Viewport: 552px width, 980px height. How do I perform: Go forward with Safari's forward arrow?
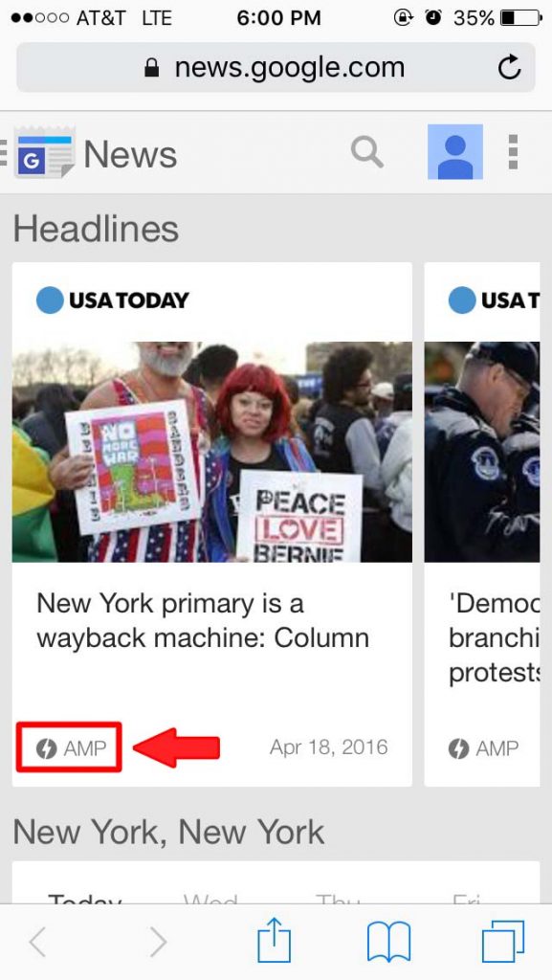pos(158,942)
